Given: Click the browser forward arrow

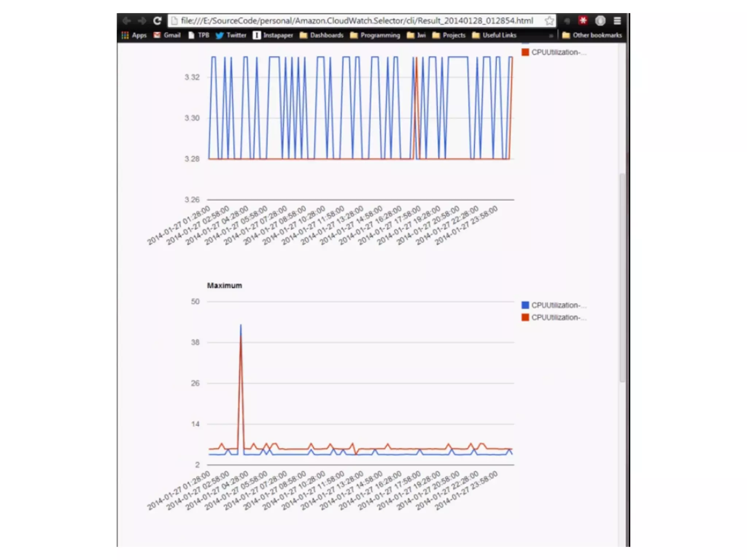Looking at the screenshot, I should (x=142, y=21).
